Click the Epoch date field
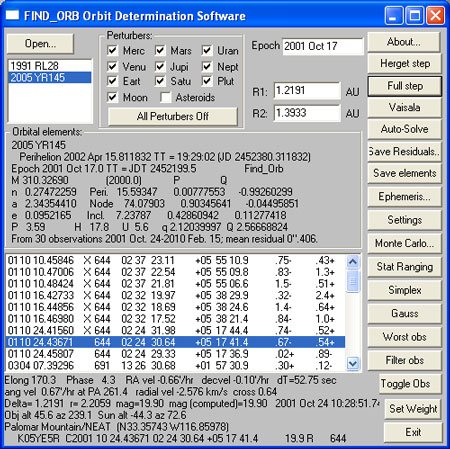The width and height of the screenshot is (450, 449). [x=323, y=46]
